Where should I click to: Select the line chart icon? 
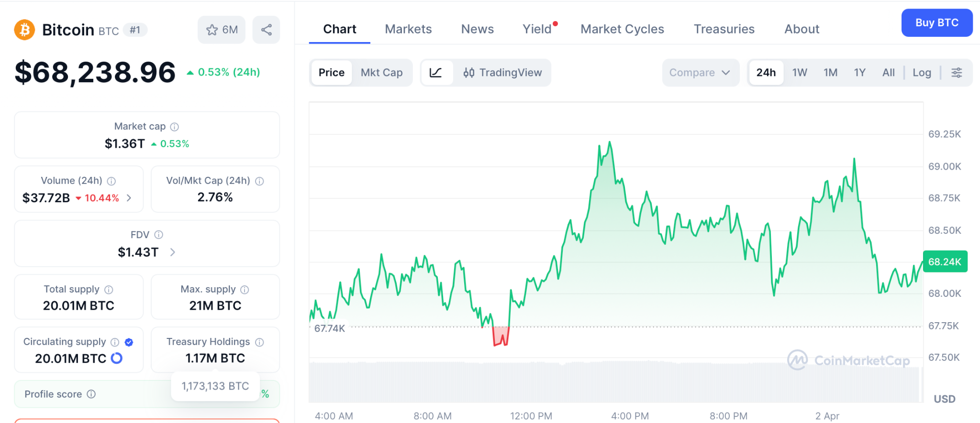[x=435, y=73]
